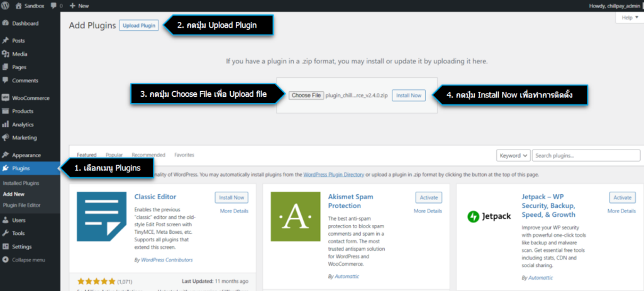
Task: Click the Collapse menu arrow icon
Action: tap(5, 260)
